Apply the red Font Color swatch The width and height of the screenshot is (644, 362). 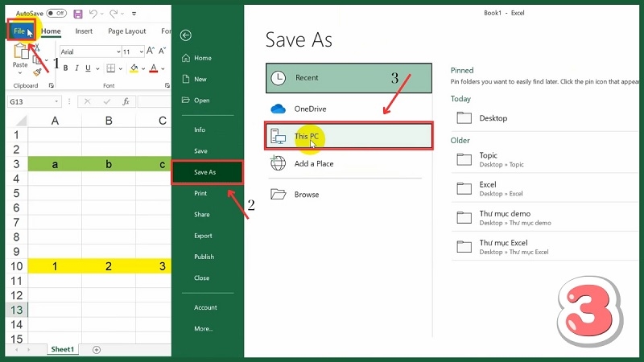point(154,68)
